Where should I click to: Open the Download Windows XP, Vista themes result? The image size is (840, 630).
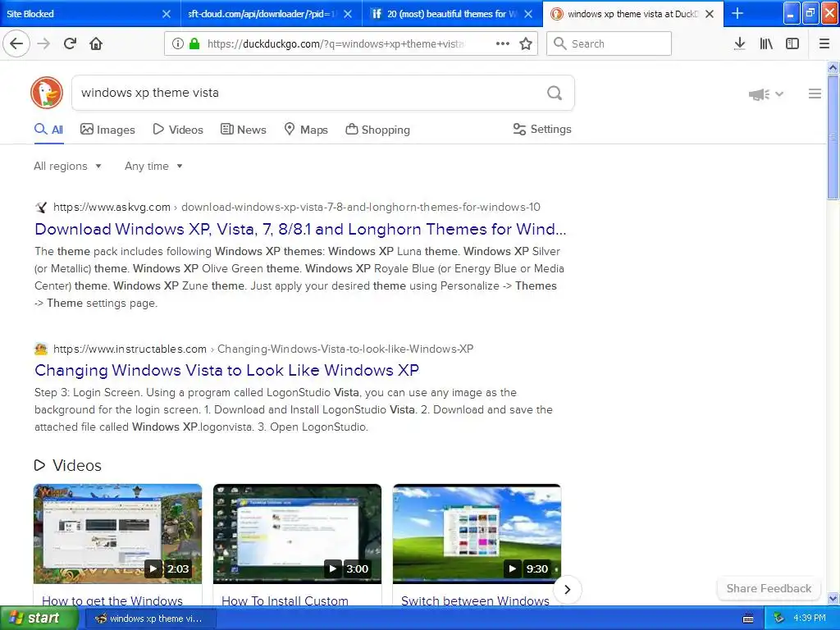click(x=300, y=230)
